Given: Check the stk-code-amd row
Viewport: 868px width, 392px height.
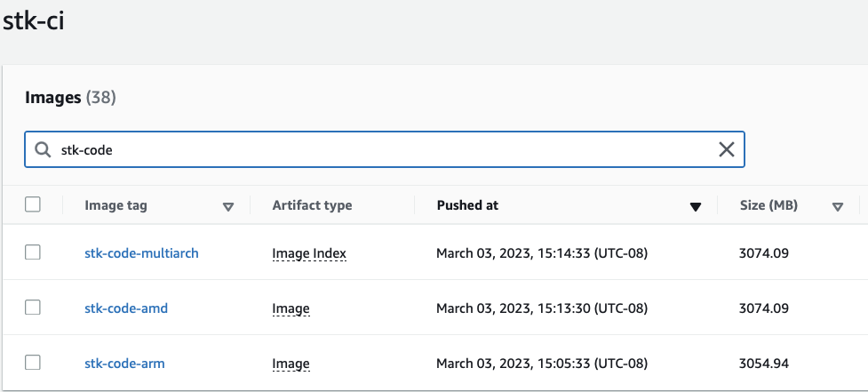Looking at the screenshot, I should pos(33,308).
